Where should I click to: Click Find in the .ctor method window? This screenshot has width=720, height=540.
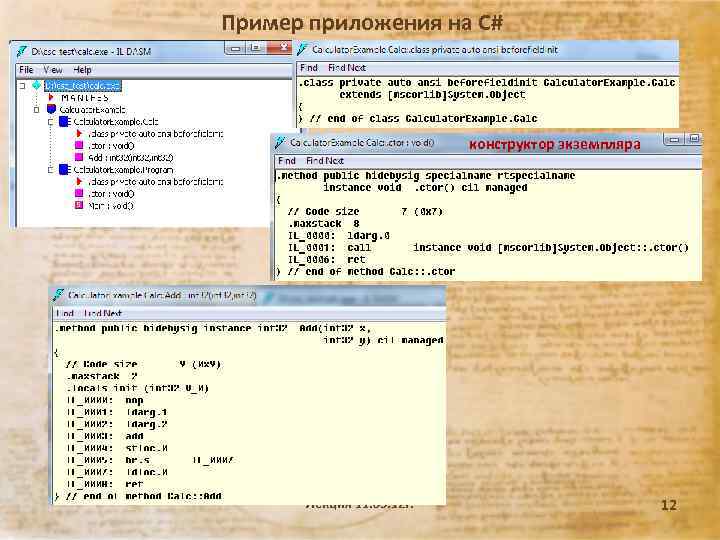click(x=287, y=161)
